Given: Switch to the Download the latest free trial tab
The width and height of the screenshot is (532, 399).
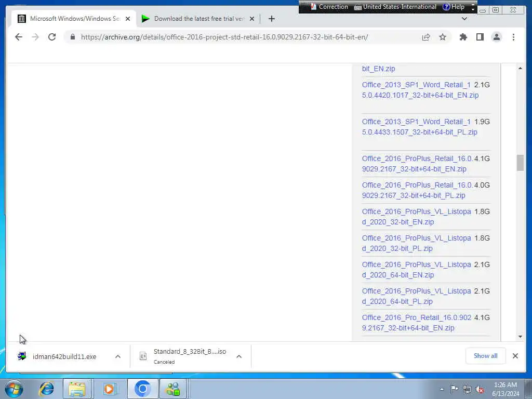Looking at the screenshot, I should [x=198, y=19].
